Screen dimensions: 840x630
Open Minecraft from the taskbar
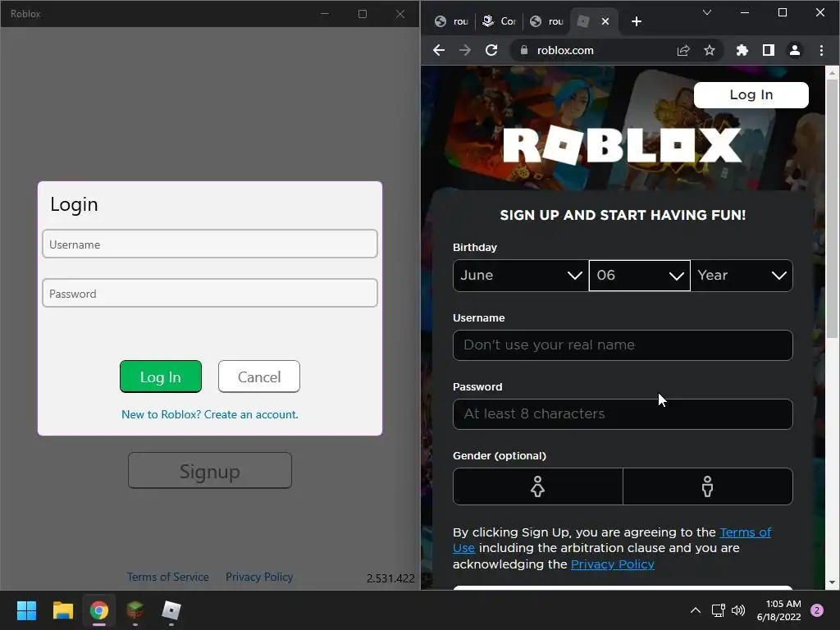[x=135, y=610]
